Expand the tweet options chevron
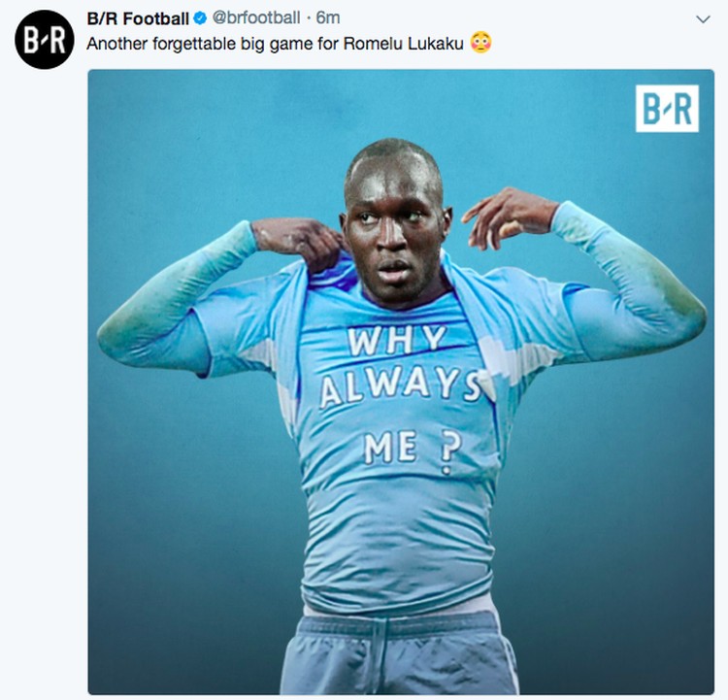Screen dimensions: 728x700 704,19
